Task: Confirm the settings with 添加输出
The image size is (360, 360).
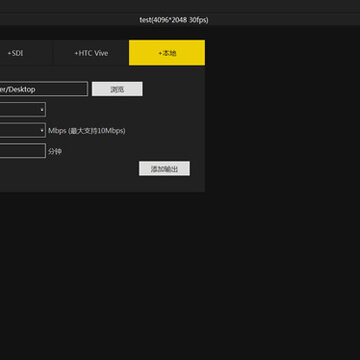Action: 164,169
